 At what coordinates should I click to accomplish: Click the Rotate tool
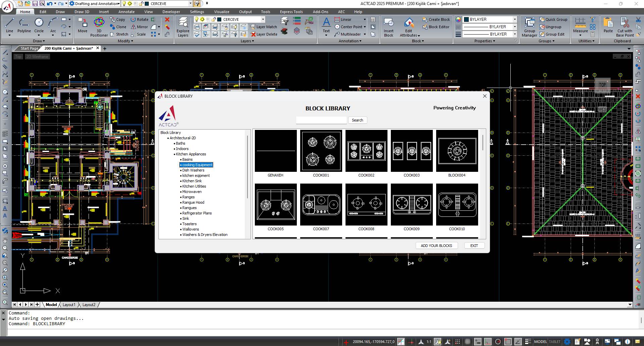pos(139,19)
